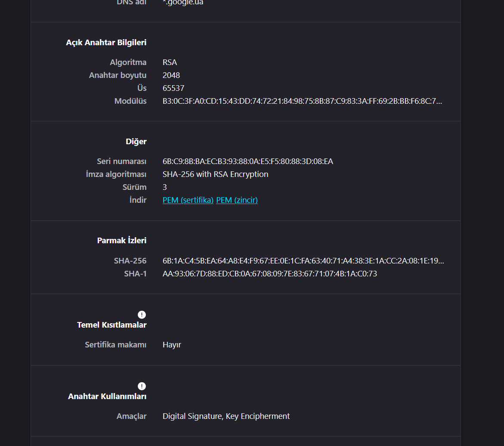Click the Digital Signature, Key Encipherment text

(x=226, y=416)
